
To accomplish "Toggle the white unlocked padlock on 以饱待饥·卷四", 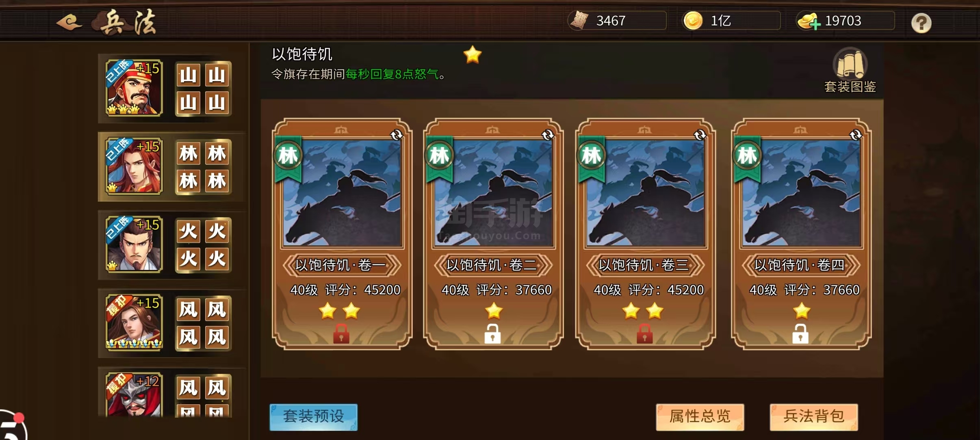I will pyautogui.click(x=800, y=334).
